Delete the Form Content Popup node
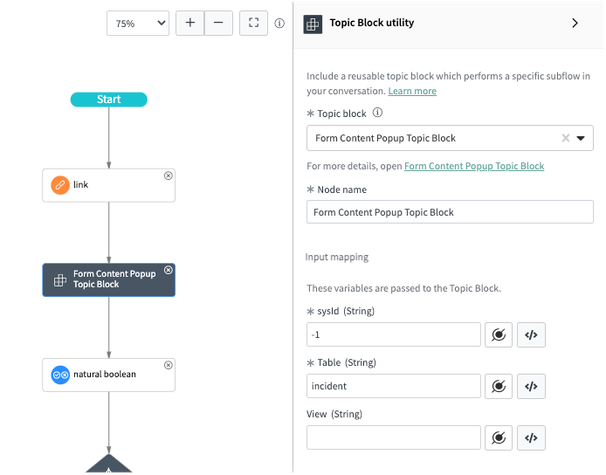The width and height of the screenshot is (606, 475). click(168, 270)
